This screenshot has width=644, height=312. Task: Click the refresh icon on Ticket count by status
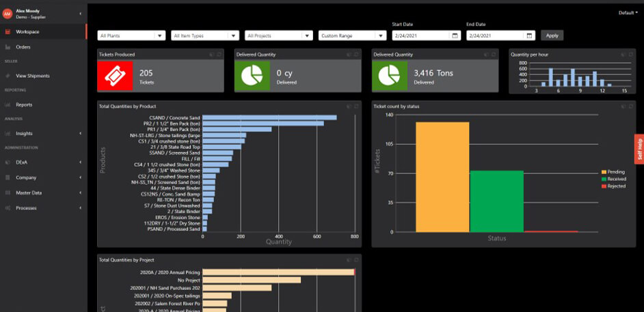click(x=630, y=106)
